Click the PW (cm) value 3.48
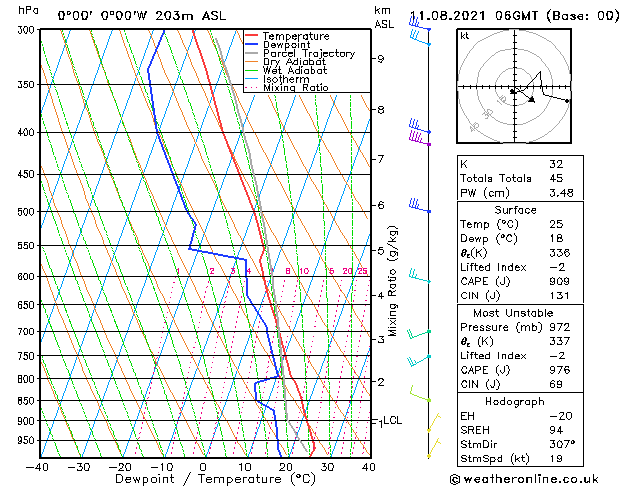 click(561, 193)
